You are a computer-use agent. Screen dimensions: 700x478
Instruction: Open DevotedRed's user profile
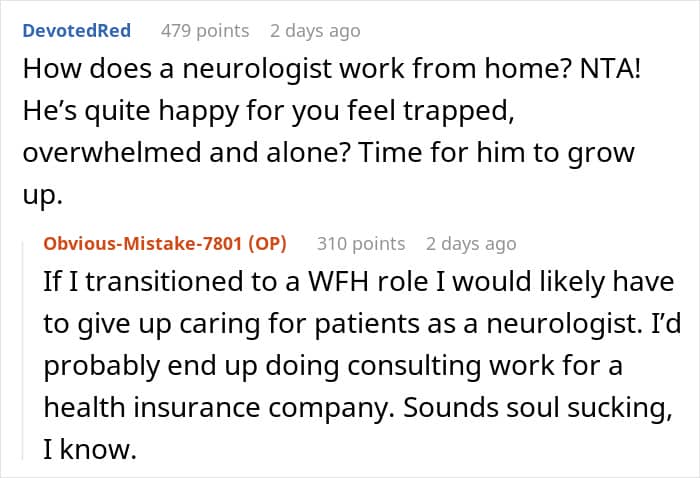79,30
